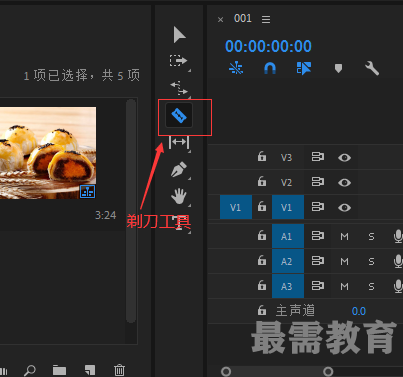The height and width of the screenshot is (377, 403).
Task: Toggle A2 track targeting
Action: 288,261
